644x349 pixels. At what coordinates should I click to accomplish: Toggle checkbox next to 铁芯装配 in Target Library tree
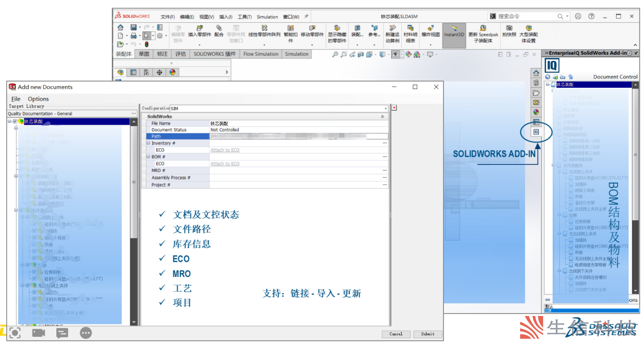[x=15, y=122]
